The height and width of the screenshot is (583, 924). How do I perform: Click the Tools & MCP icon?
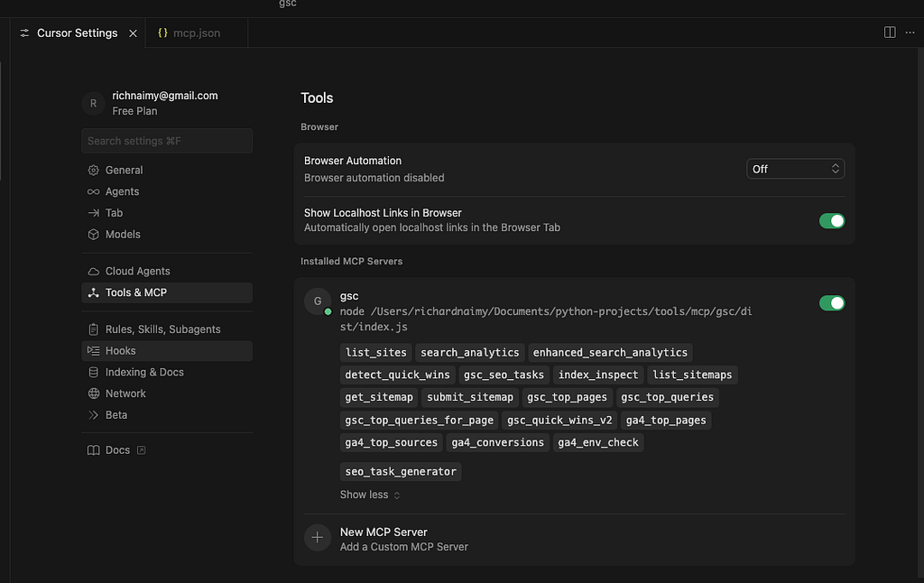point(93,292)
